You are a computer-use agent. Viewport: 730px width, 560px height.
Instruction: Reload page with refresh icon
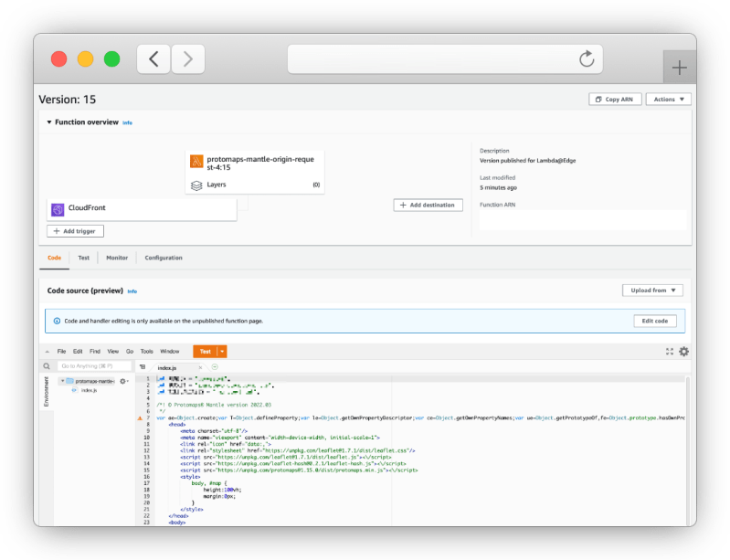tap(587, 59)
